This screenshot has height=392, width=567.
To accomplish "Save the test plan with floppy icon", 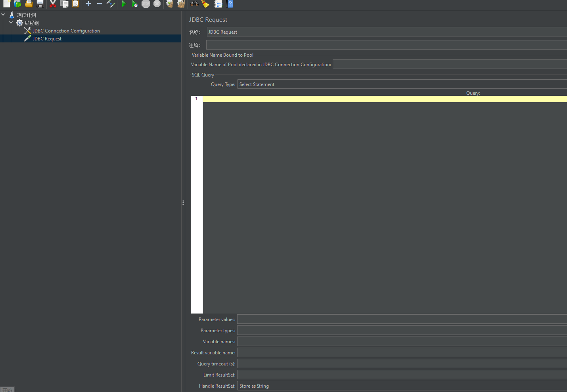I will 40,4.
